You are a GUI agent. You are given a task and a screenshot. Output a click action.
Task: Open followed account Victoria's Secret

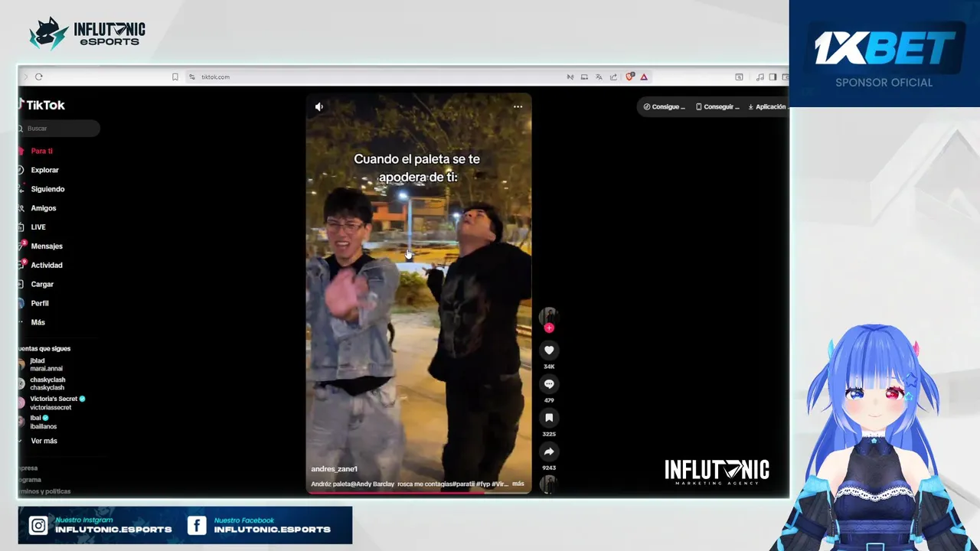click(x=54, y=403)
